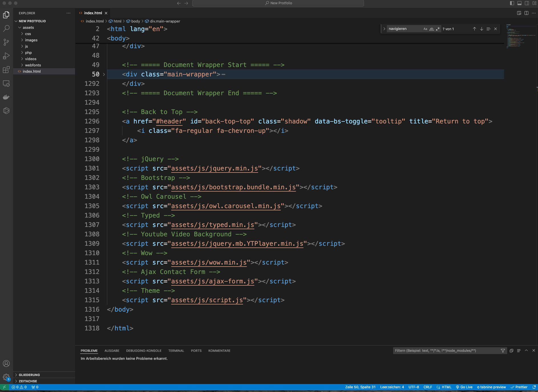Open Run and Debug view

pos(6,56)
